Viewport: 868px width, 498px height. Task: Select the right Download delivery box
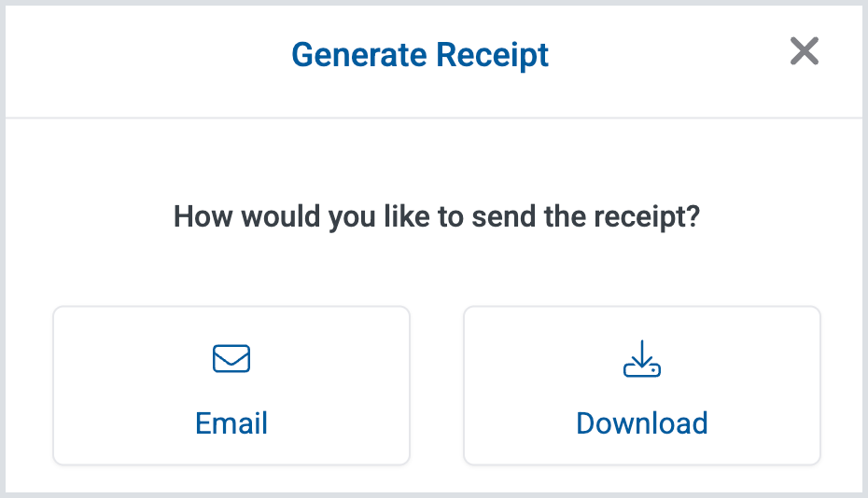641,385
